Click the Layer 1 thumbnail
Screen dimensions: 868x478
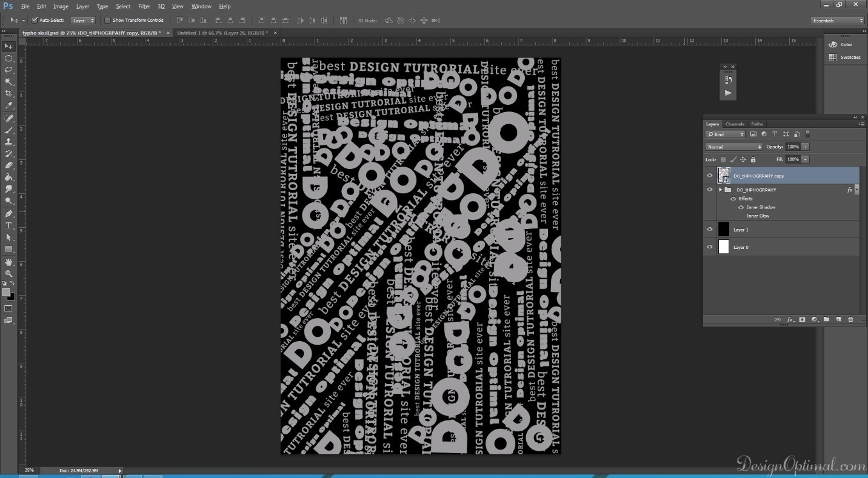[724, 230]
